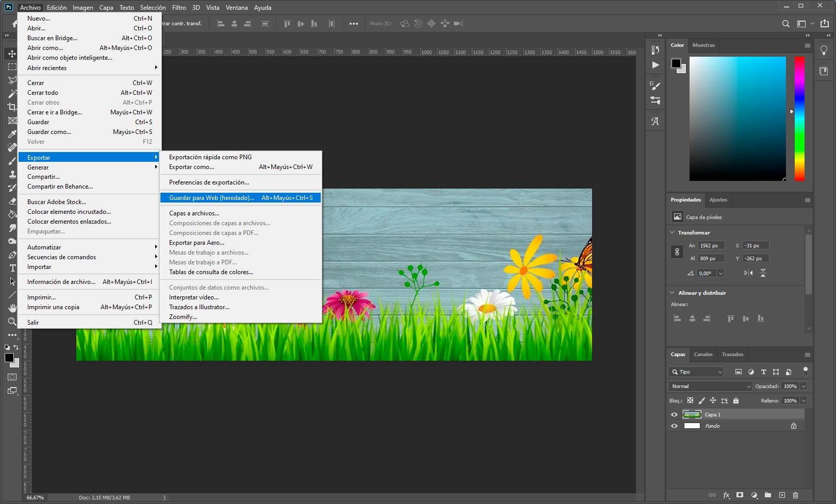Screen dimensions: 836x504
Task: Open the Normal blend mode dropdown
Action: (x=711, y=386)
